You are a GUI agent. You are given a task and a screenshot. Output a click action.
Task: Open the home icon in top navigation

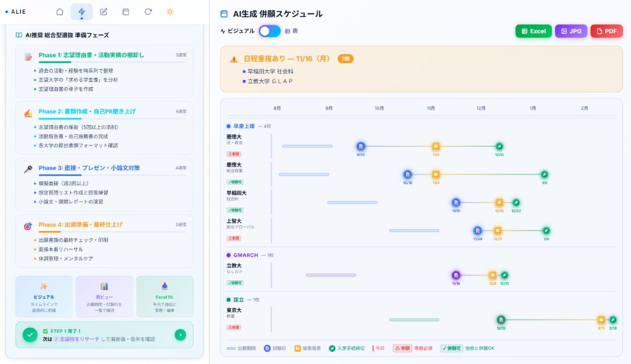60,12
